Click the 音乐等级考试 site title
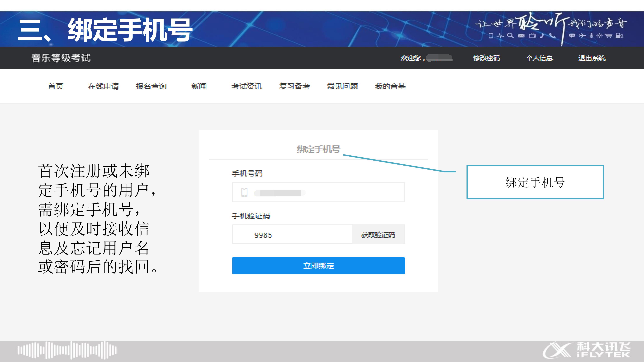 [61, 58]
